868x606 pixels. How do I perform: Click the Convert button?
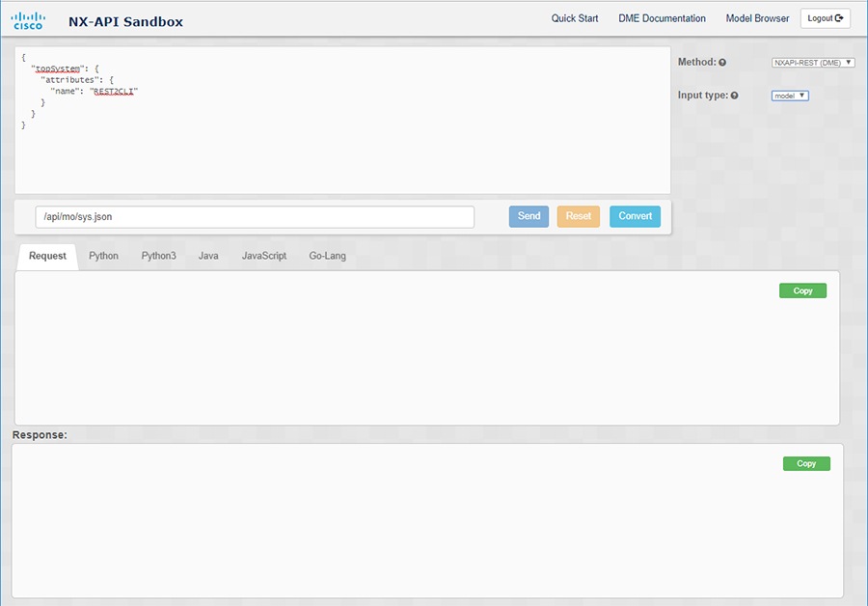[x=635, y=216]
